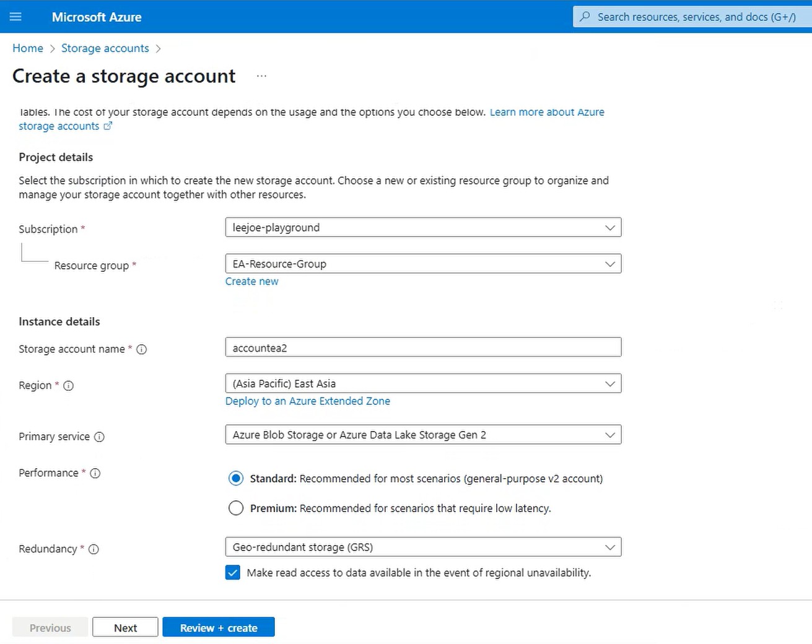Open the Subscription dropdown
The width and height of the screenshot is (812, 644).
pos(423,227)
